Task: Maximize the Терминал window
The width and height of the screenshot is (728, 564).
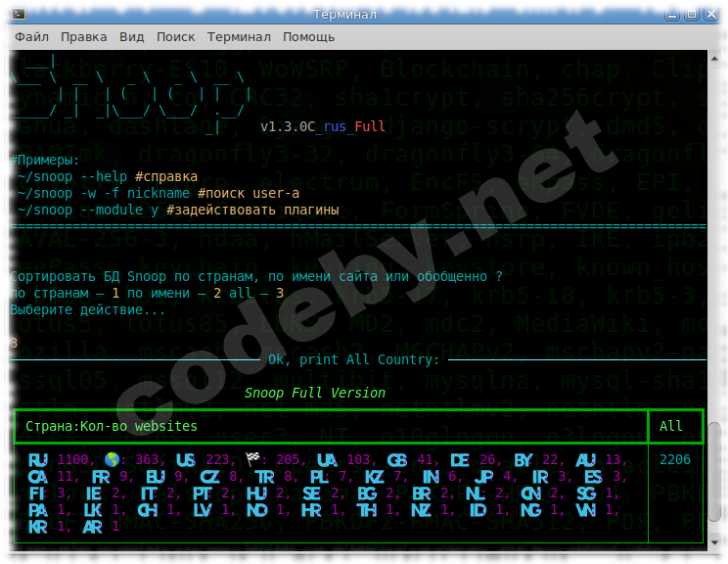Action: (692, 15)
